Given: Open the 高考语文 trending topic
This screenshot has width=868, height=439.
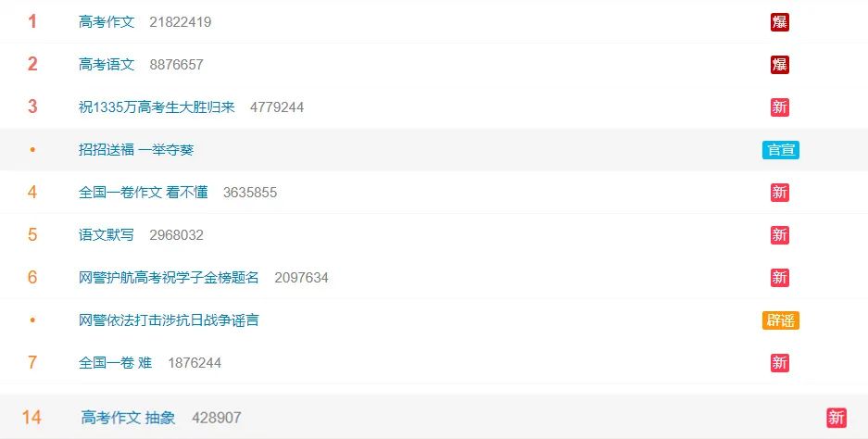Looking at the screenshot, I should click(107, 65).
